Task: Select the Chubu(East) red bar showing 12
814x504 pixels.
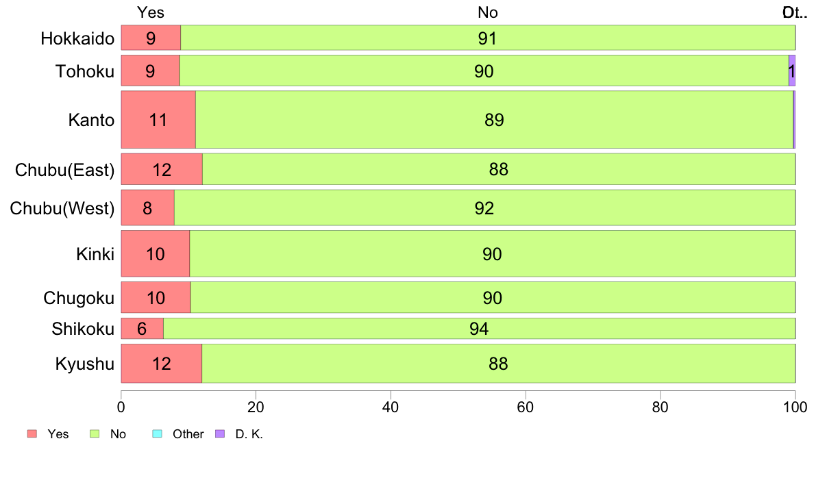Action: point(162,169)
